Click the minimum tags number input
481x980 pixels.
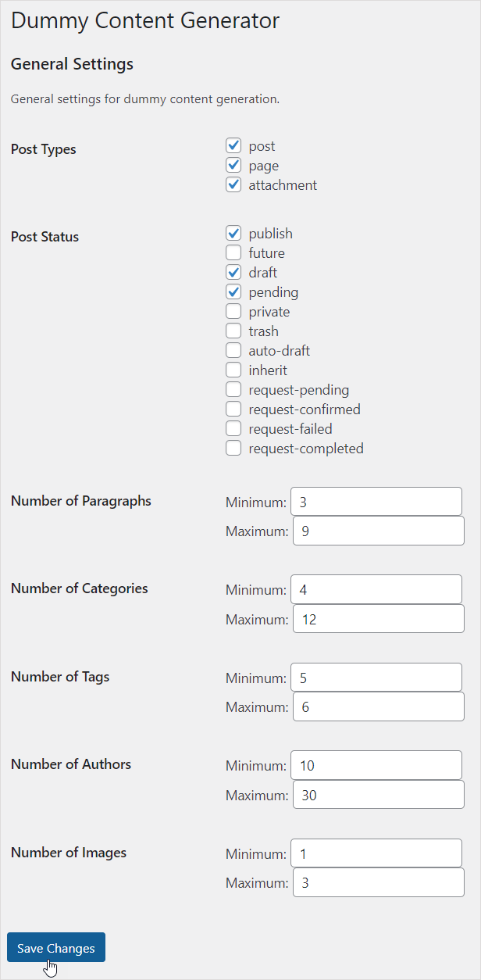pyautogui.click(x=376, y=677)
